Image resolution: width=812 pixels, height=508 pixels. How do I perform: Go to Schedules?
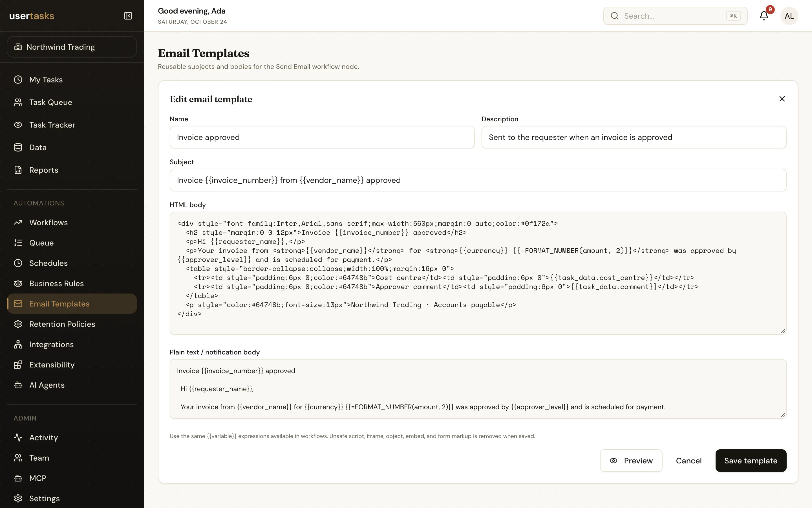[72, 263]
